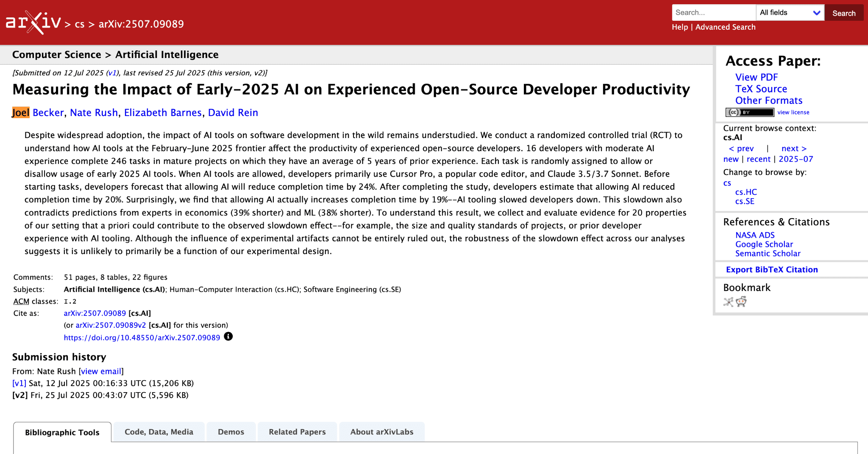
Task: Go to next paper with the next link
Action: (x=793, y=148)
